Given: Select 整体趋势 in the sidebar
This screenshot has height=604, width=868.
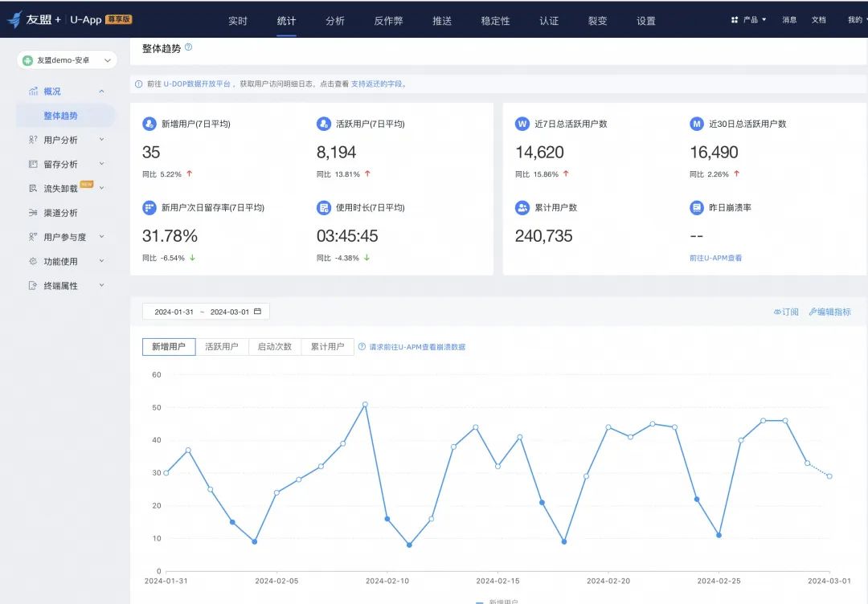Looking at the screenshot, I should pos(66,116).
